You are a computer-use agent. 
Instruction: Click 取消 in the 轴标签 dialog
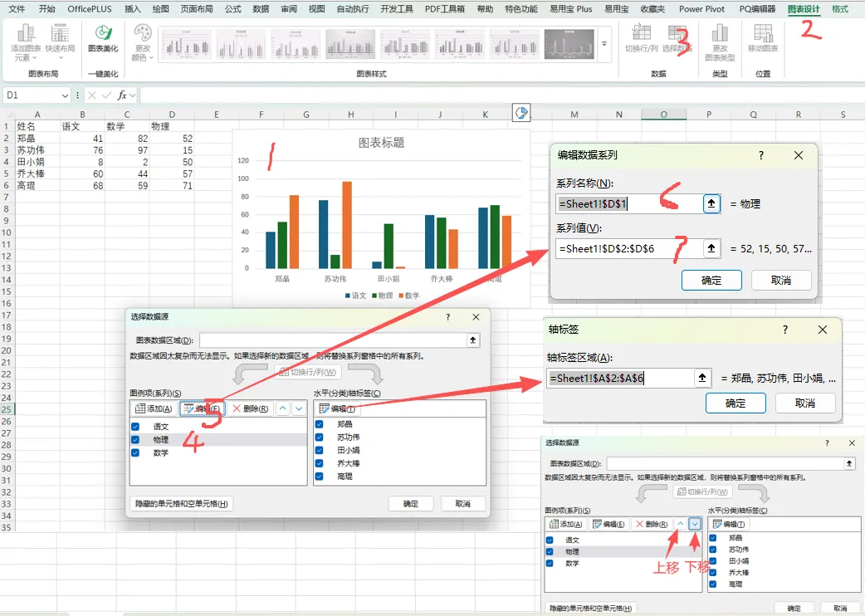click(x=805, y=403)
